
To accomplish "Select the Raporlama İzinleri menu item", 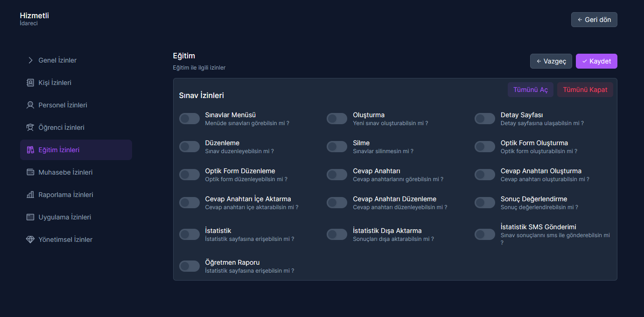I will click(x=76, y=195).
